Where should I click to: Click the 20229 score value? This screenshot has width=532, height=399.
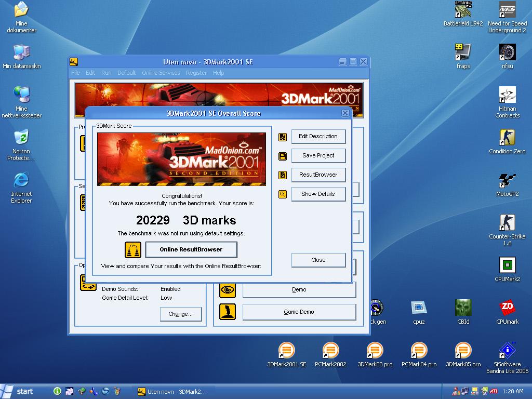(153, 220)
